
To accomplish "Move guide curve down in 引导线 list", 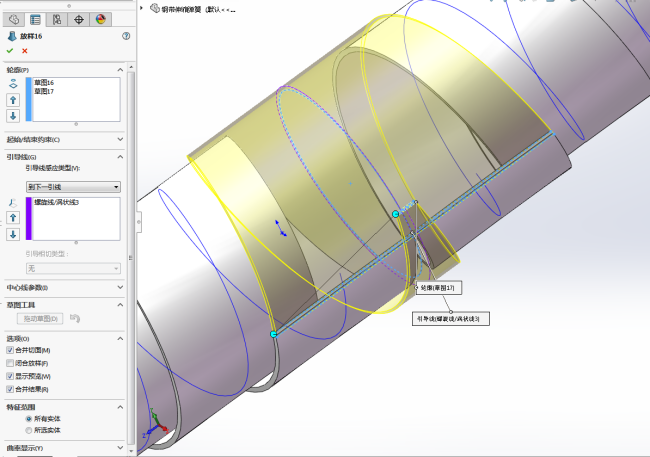I will coord(13,234).
